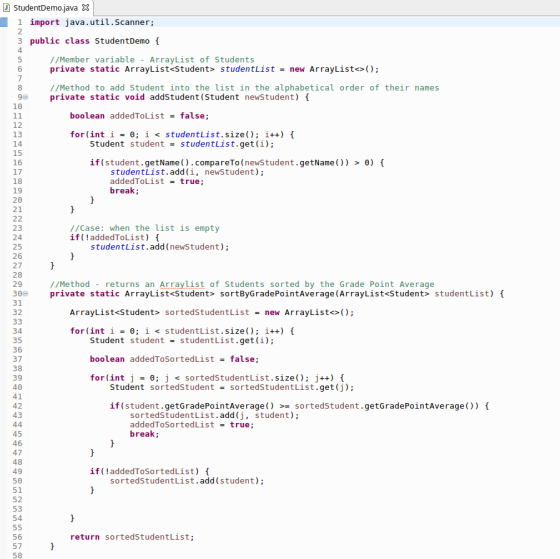
Task: Click compareTo method call on line 16
Action: coord(217,163)
